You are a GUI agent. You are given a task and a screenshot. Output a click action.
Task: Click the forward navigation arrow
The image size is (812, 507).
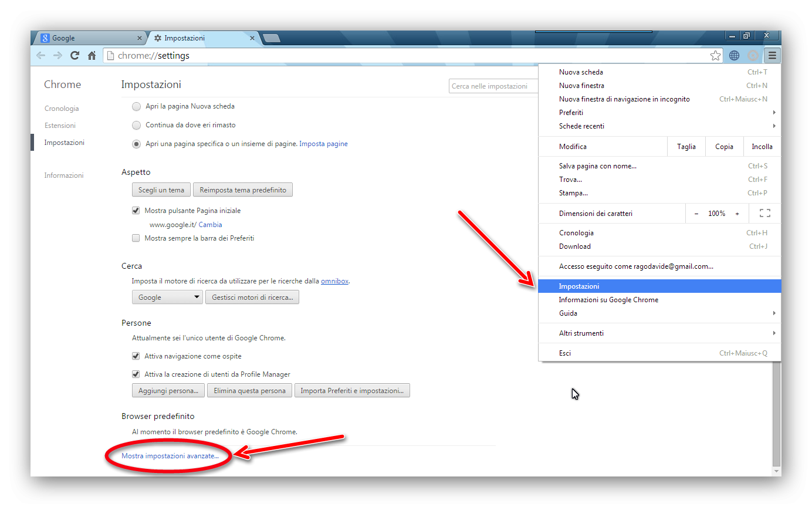(x=57, y=56)
